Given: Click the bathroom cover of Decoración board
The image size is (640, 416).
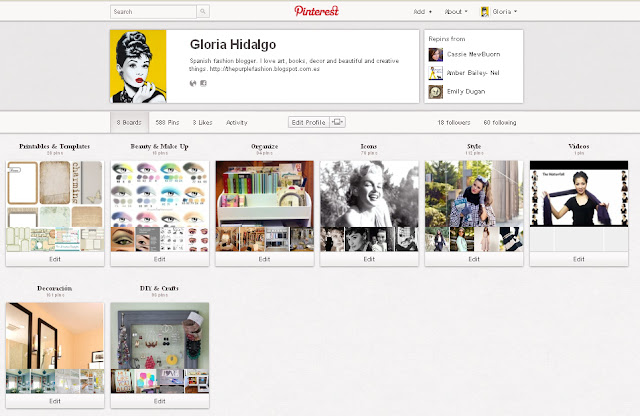Looking at the screenshot, I should tap(55, 336).
